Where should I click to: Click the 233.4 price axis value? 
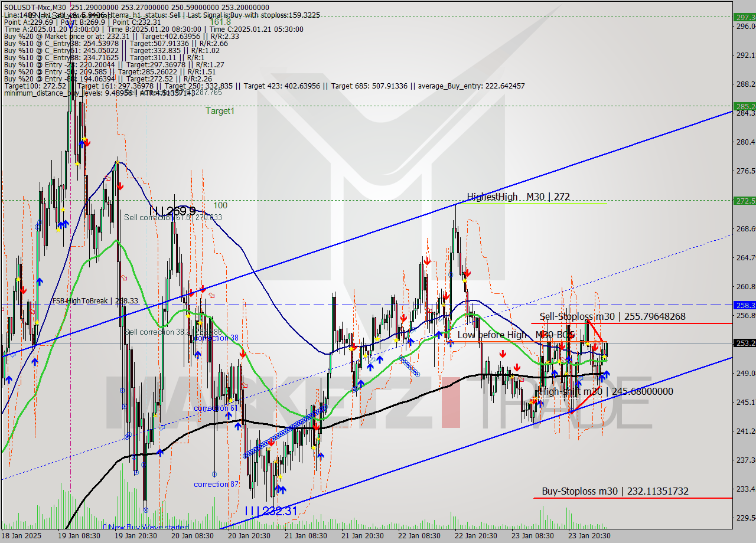pos(745,489)
